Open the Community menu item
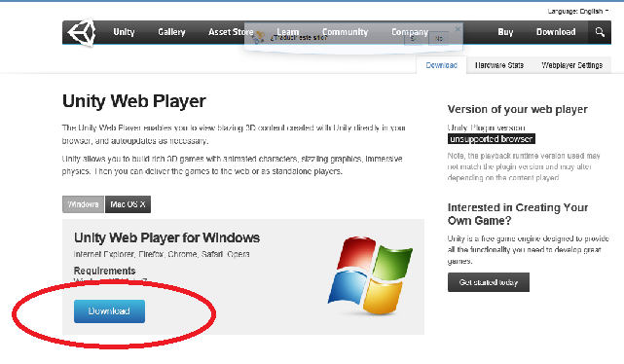Image resolution: width=624 pixels, height=364 pixels. pyautogui.click(x=345, y=32)
